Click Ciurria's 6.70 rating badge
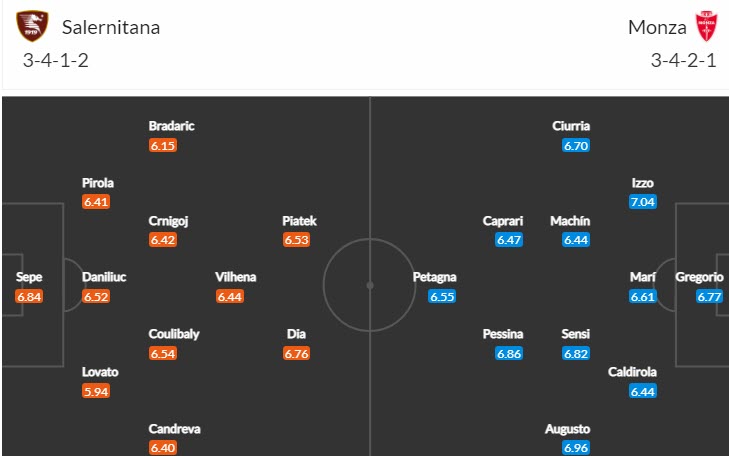This screenshot has width=729, height=456. click(x=576, y=145)
